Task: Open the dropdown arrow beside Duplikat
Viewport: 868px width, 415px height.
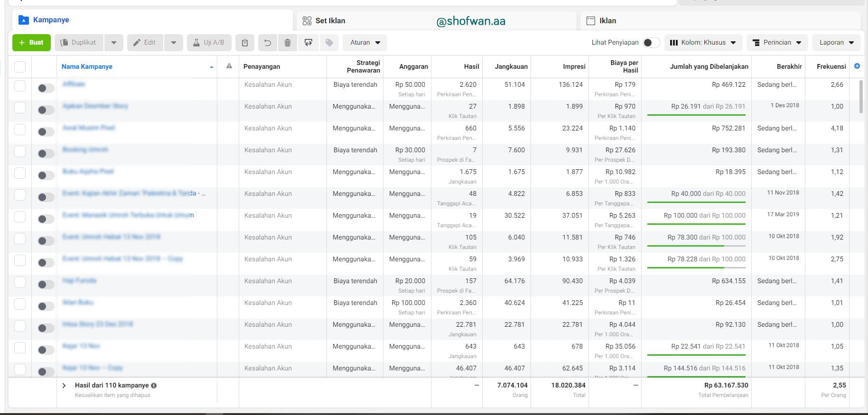Action: coord(114,43)
